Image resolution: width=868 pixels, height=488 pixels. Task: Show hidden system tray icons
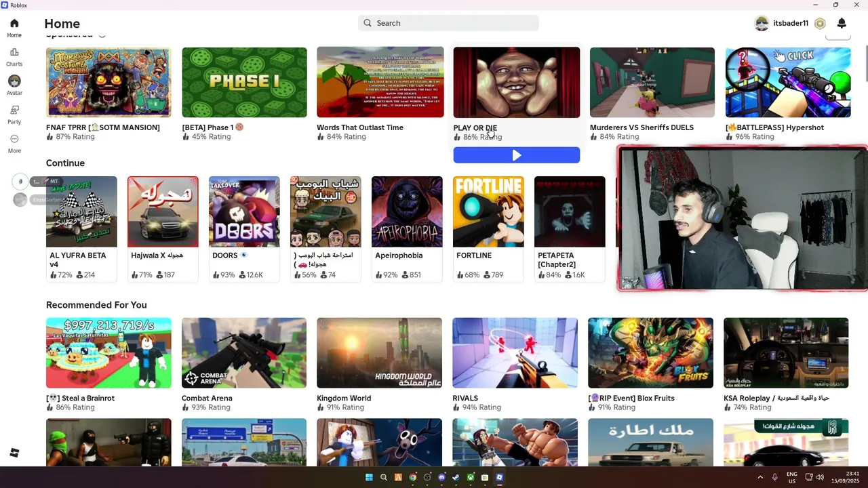point(760,477)
